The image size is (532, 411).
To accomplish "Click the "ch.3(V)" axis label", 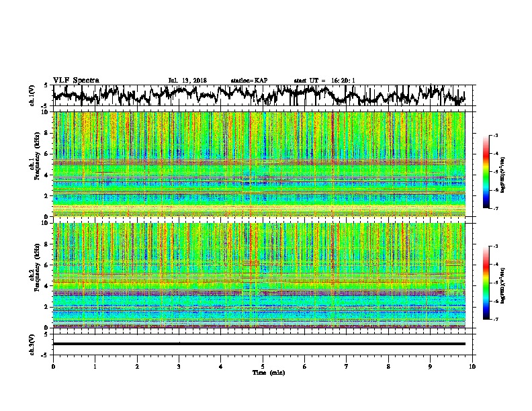I will 32,345.
